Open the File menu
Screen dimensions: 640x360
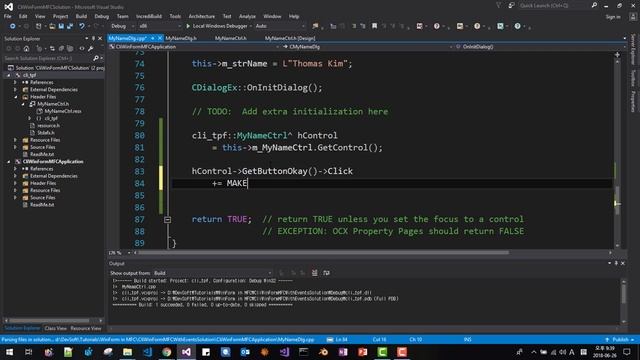click(x=7, y=16)
